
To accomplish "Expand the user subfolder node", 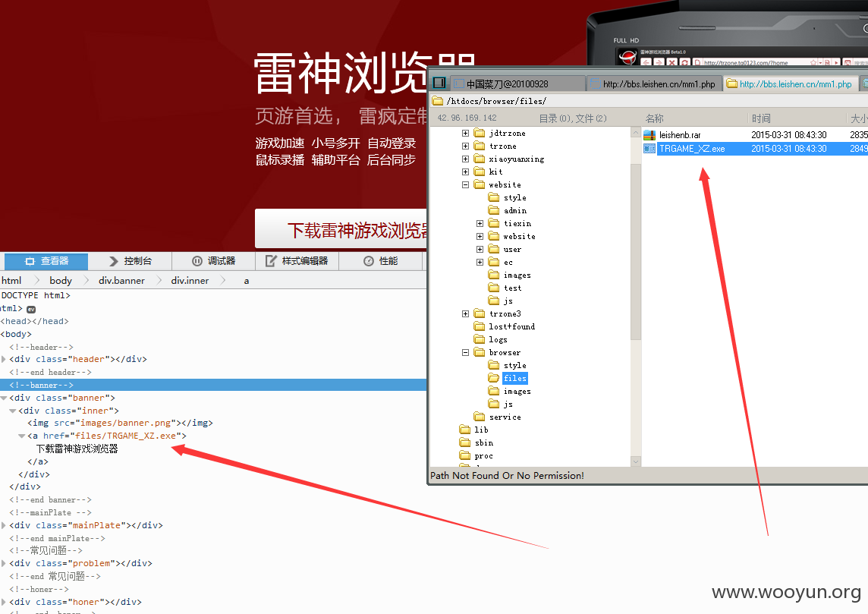I will [480, 249].
